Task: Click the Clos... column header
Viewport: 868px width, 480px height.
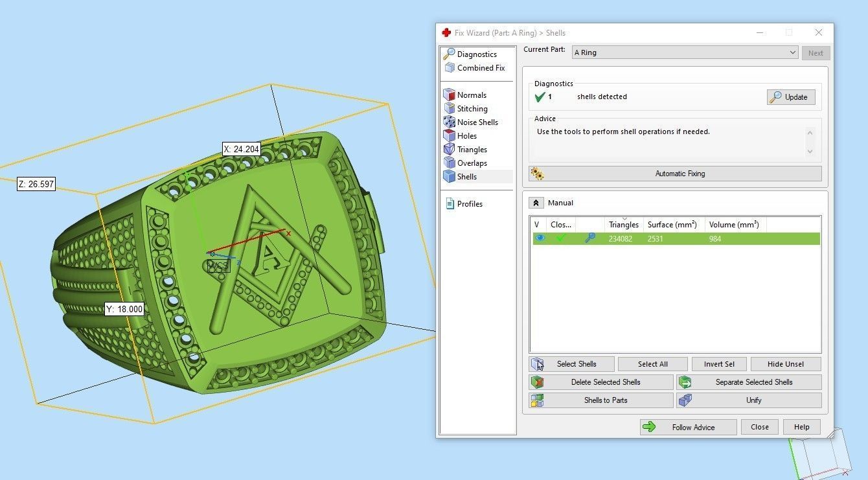Action: pyautogui.click(x=561, y=225)
